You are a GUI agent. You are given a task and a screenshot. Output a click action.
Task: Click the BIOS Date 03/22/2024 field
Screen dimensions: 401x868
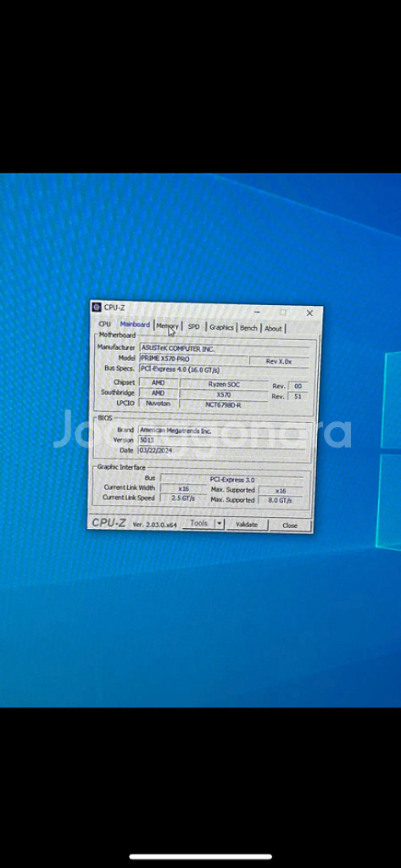tap(221, 451)
